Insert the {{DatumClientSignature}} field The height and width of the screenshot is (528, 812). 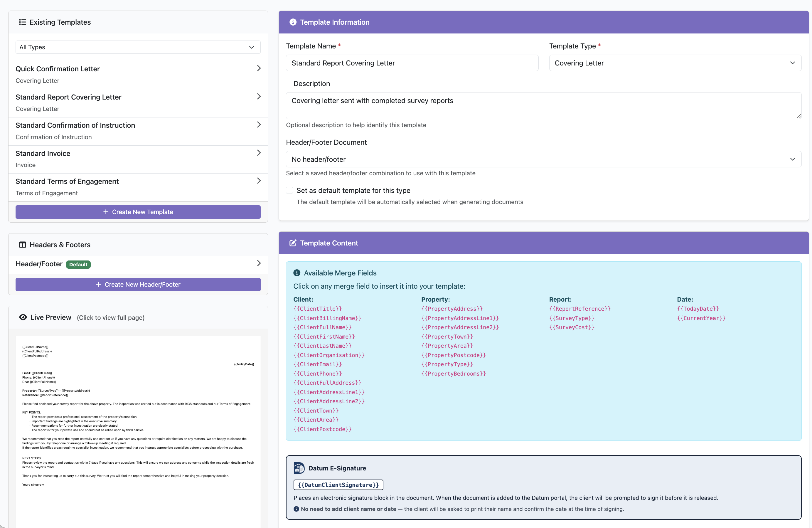pyautogui.click(x=338, y=485)
